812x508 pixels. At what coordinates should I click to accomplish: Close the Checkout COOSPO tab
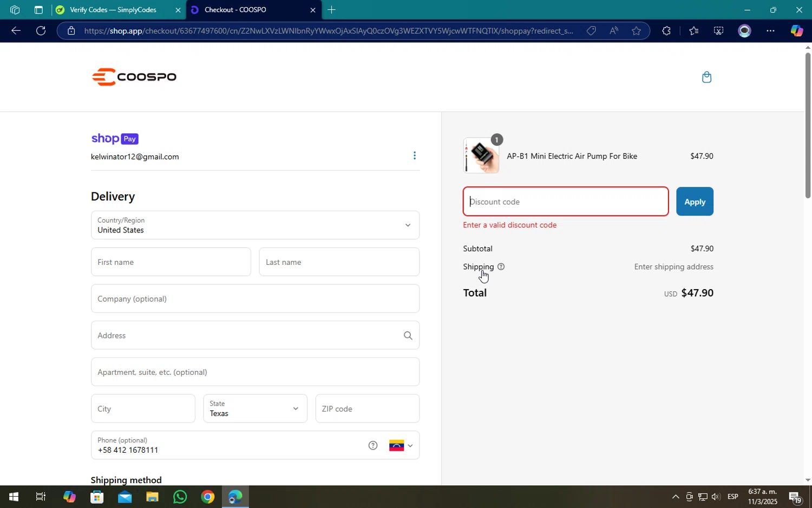coord(313,10)
